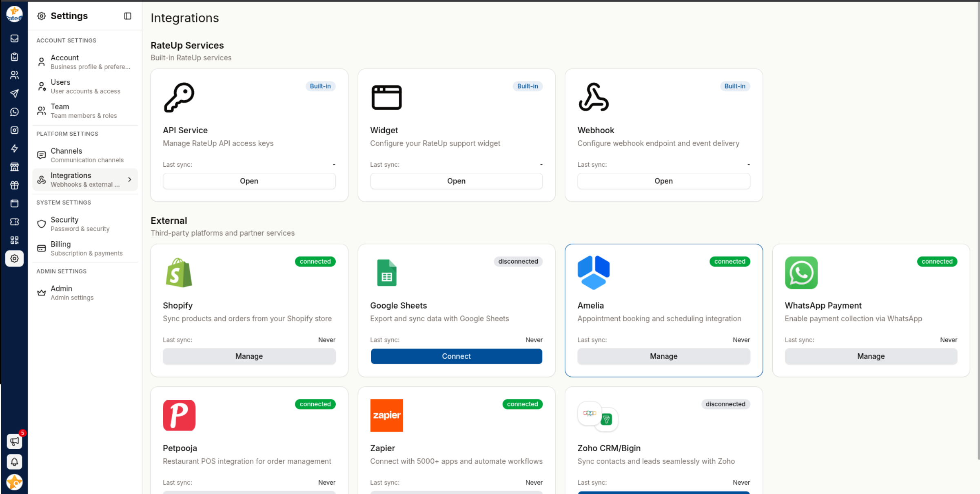Click the Google Sheets disconnected badge
This screenshot has height=494, width=980.
[x=518, y=261]
